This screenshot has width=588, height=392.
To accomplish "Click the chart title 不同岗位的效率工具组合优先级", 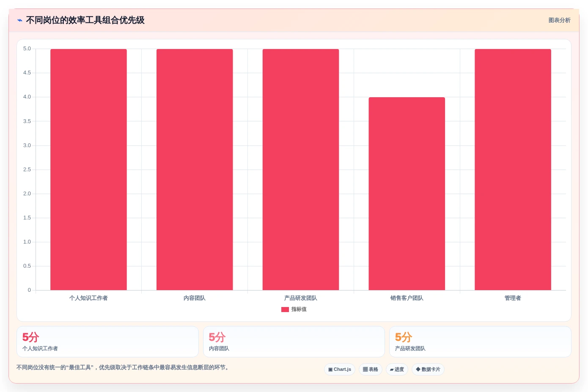I will [x=85, y=20].
